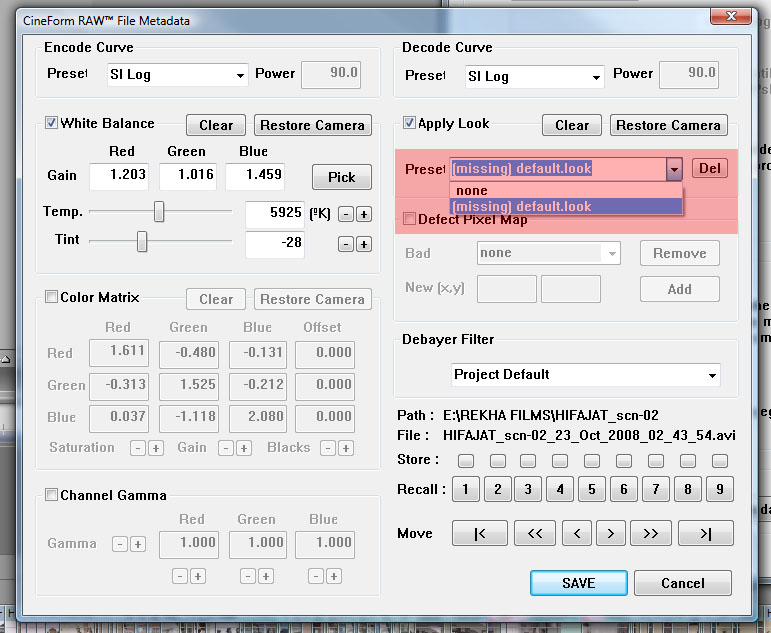The height and width of the screenshot is (633, 771).
Task: Increase Temp. value with plus stepper
Action: point(364,214)
